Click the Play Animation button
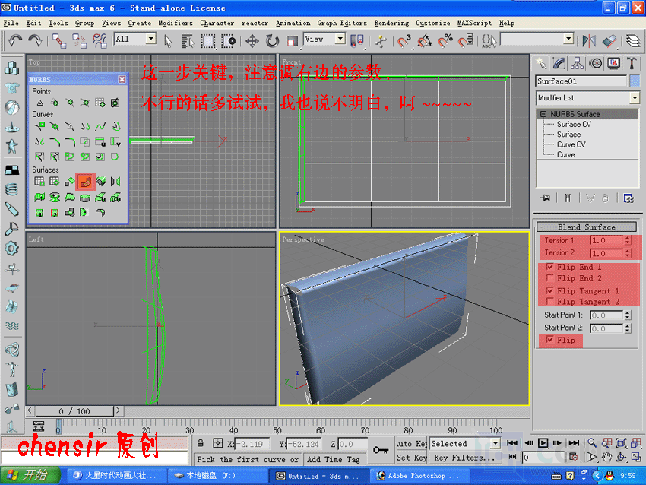 [x=543, y=443]
